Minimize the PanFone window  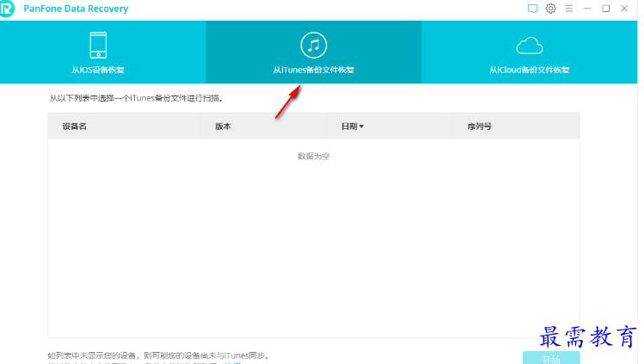[x=587, y=9]
